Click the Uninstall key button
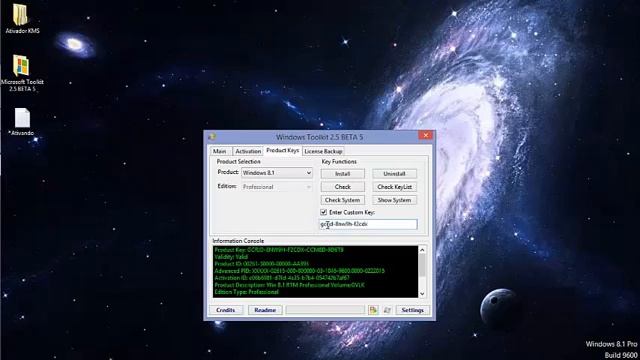Viewport: 640px width, 360px height. pyautogui.click(x=394, y=174)
